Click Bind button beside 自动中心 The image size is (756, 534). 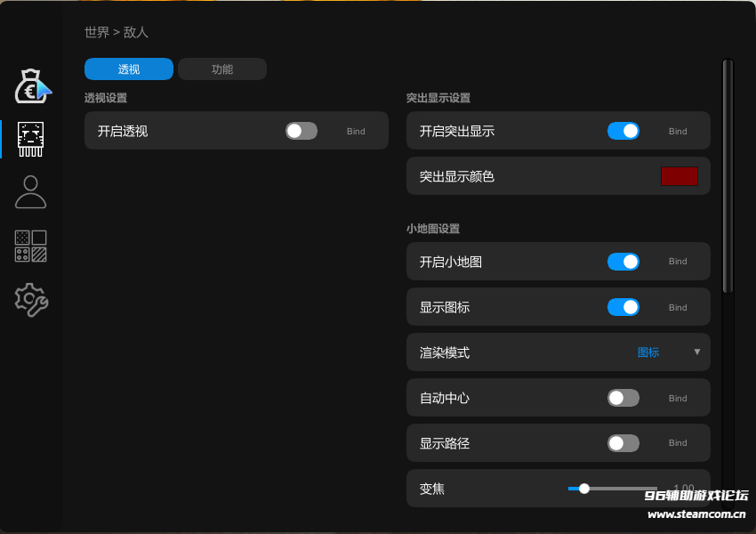678,398
